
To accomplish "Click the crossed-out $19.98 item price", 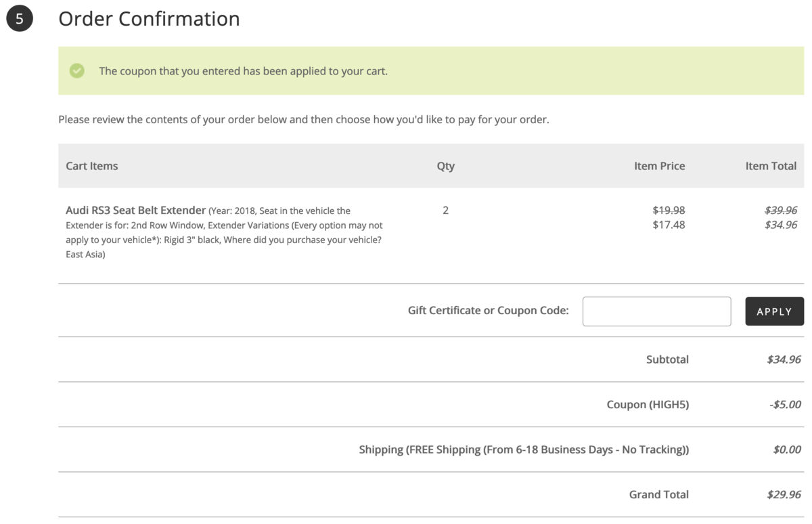I will coord(669,211).
